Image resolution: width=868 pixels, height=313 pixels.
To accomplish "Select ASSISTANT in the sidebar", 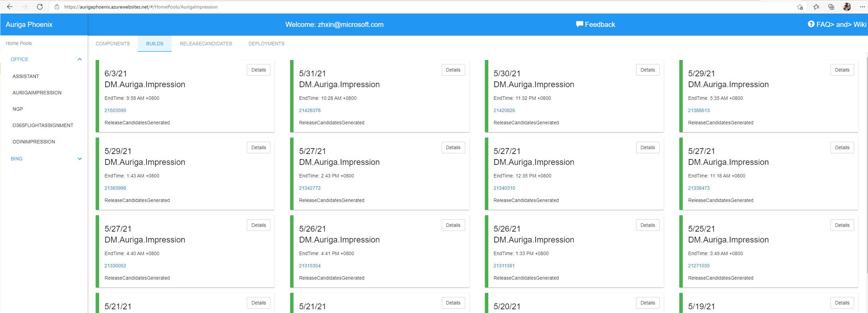I will pos(26,76).
